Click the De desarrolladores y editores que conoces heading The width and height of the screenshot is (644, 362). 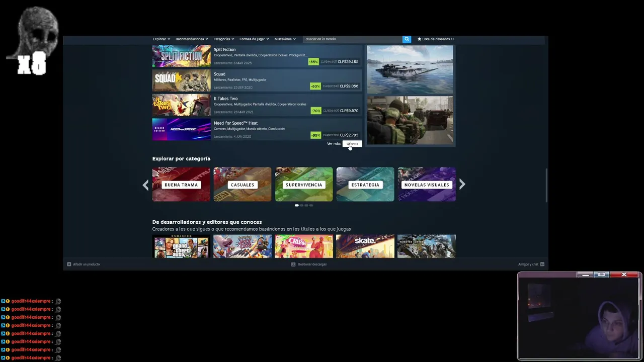click(207, 222)
